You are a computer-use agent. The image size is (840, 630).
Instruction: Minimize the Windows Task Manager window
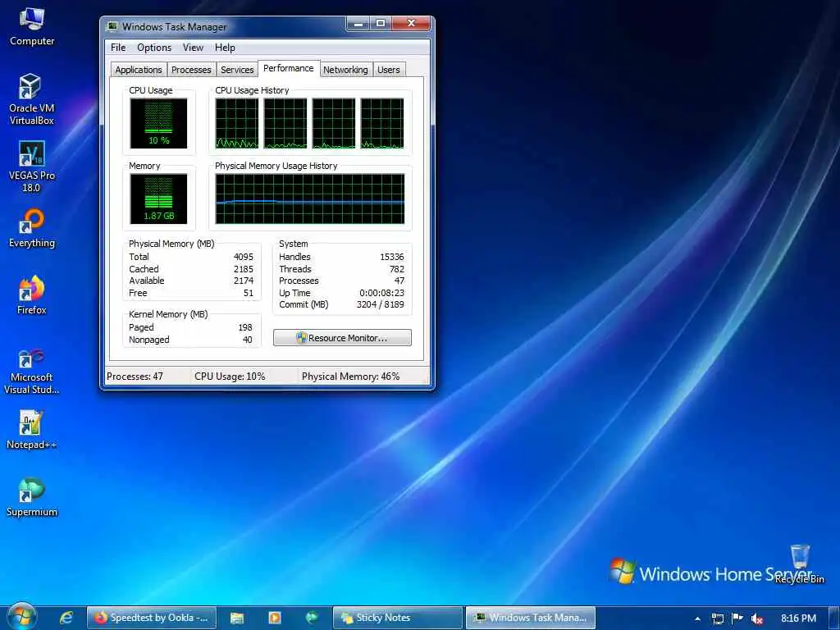pos(358,23)
